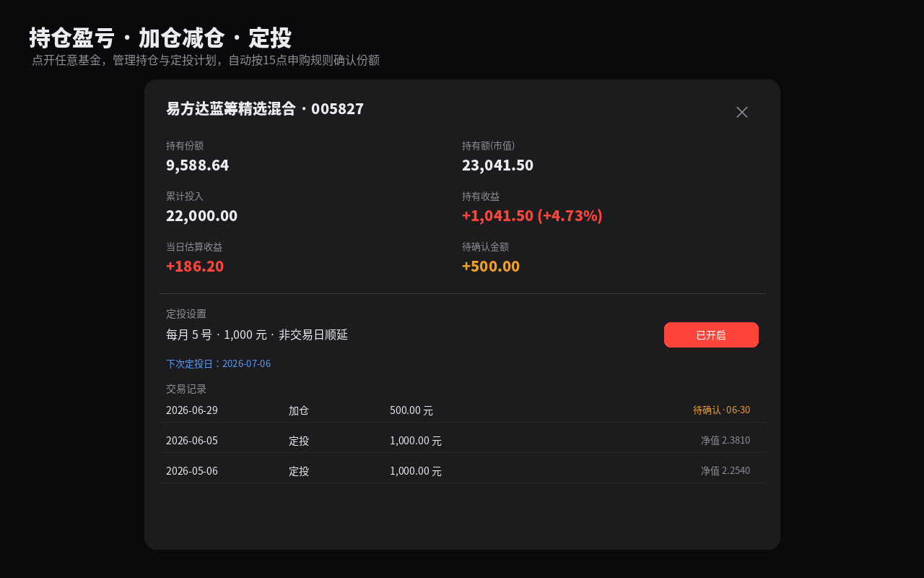The height and width of the screenshot is (578, 924).
Task: Click the 交易记录 section label
Action: click(x=186, y=389)
